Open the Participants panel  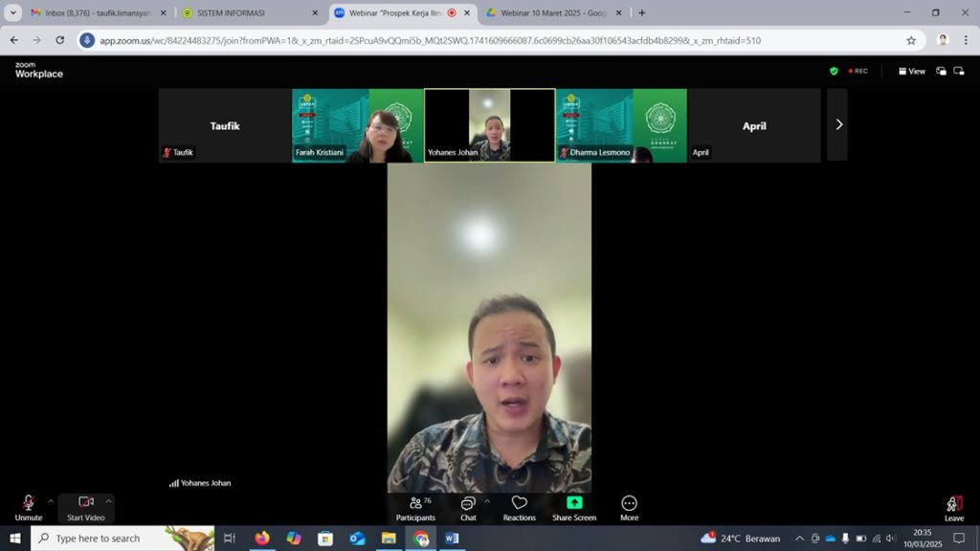coord(415,508)
